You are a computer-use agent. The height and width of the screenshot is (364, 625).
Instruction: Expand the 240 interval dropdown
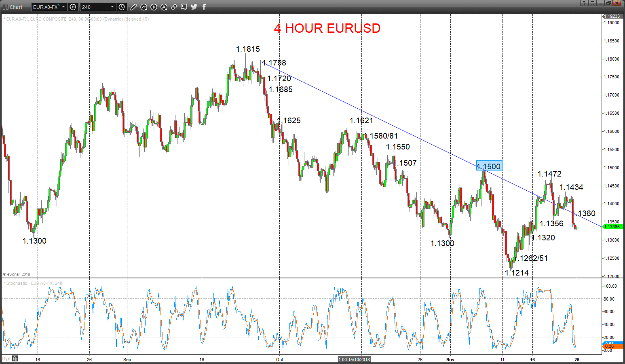click(112, 7)
